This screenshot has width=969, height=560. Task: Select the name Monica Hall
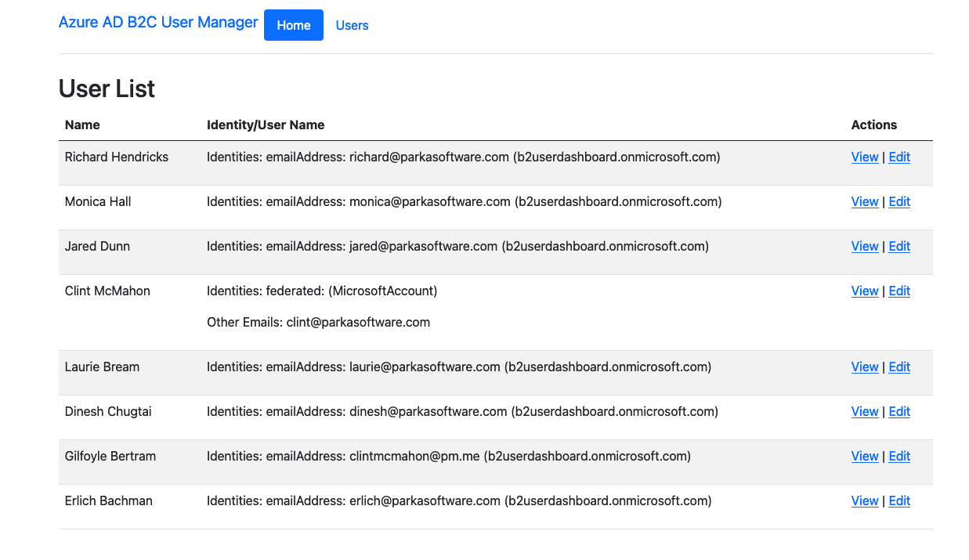pyautogui.click(x=98, y=201)
